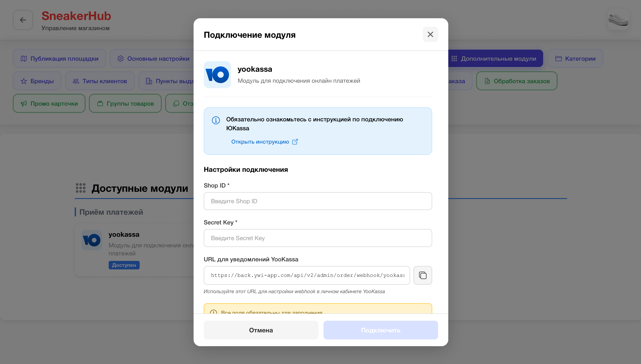Copy the YooKassa webhook URL

pos(422,275)
